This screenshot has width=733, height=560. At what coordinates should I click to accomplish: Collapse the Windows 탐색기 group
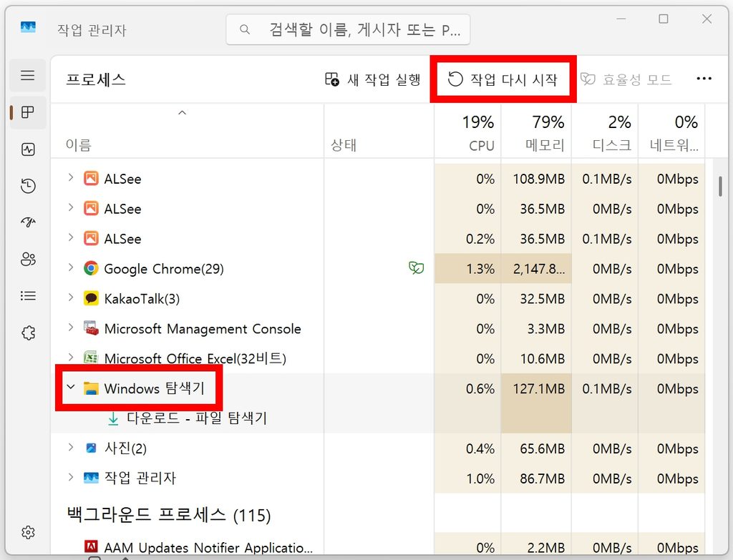[71, 387]
